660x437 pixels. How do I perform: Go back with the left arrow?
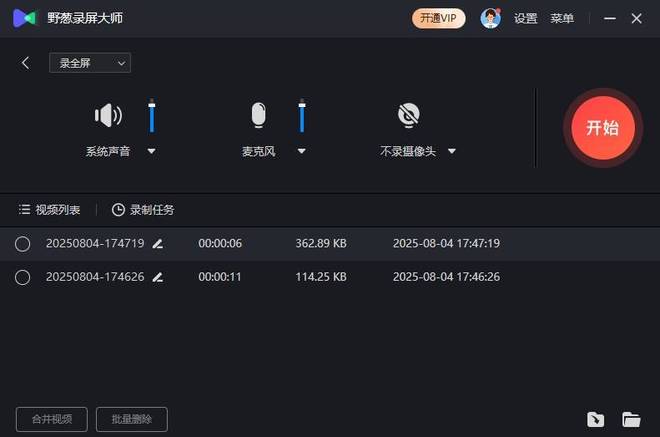pos(26,63)
